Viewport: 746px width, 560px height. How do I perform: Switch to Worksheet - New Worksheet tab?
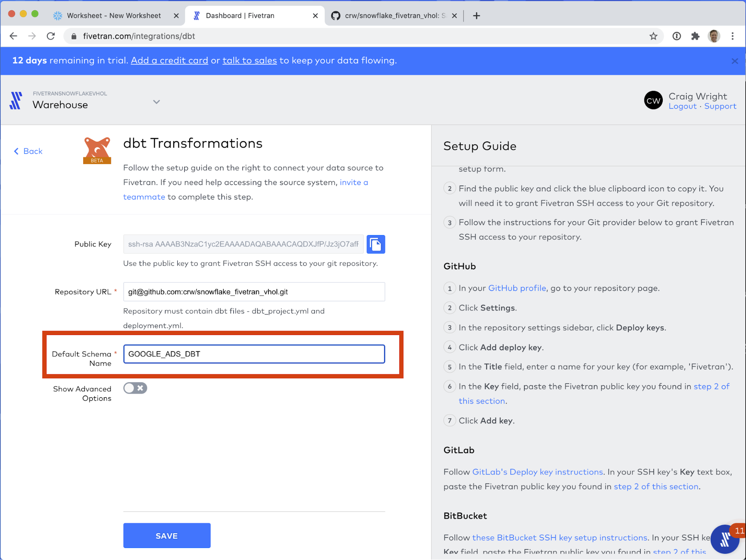click(x=114, y=16)
